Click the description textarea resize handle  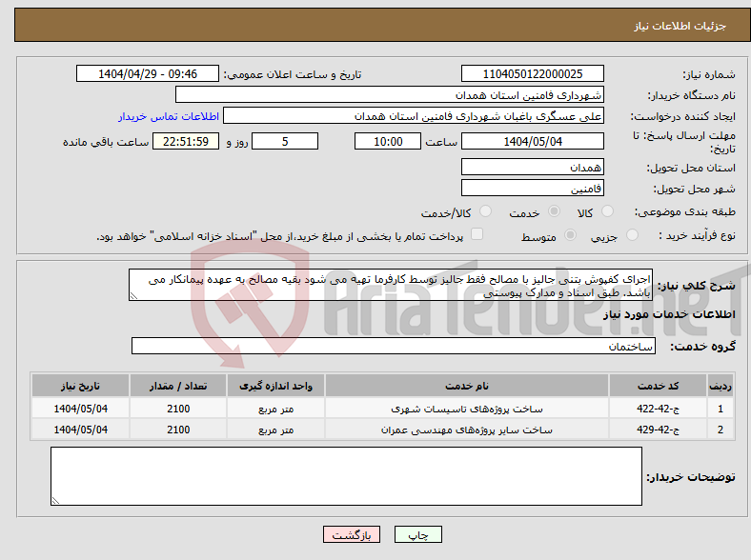click(x=133, y=296)
